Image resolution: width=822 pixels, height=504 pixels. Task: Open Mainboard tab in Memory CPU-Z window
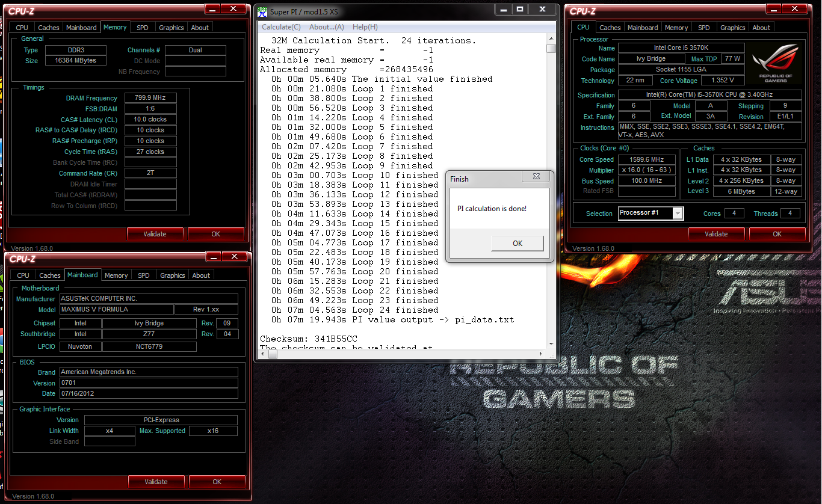[81, 28]
